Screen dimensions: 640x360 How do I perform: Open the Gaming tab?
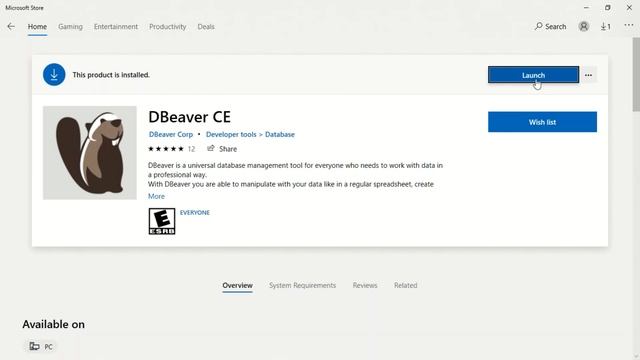pyautogui.click(x=70, y=27)
